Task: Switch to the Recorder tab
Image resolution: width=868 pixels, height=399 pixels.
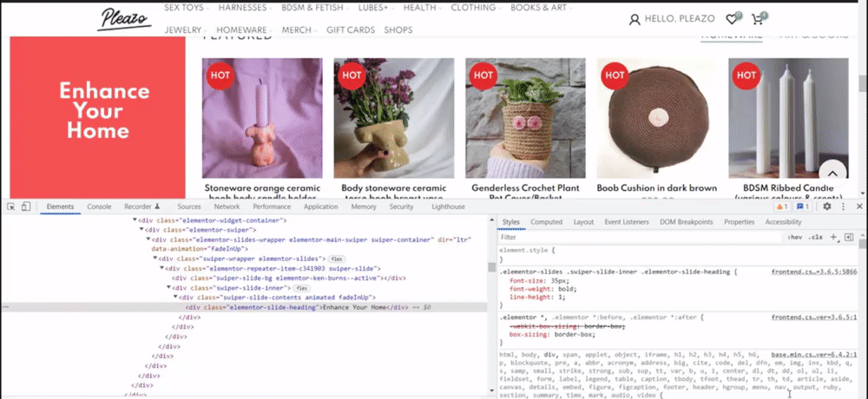Action: pyautogui.click(x=142, y=206)
